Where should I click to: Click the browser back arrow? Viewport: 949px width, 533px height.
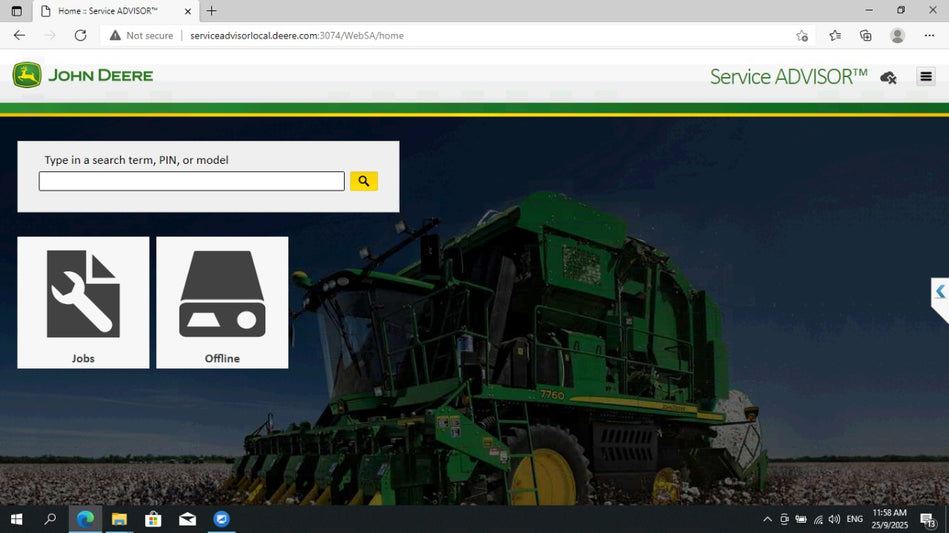tap(19, 35)
